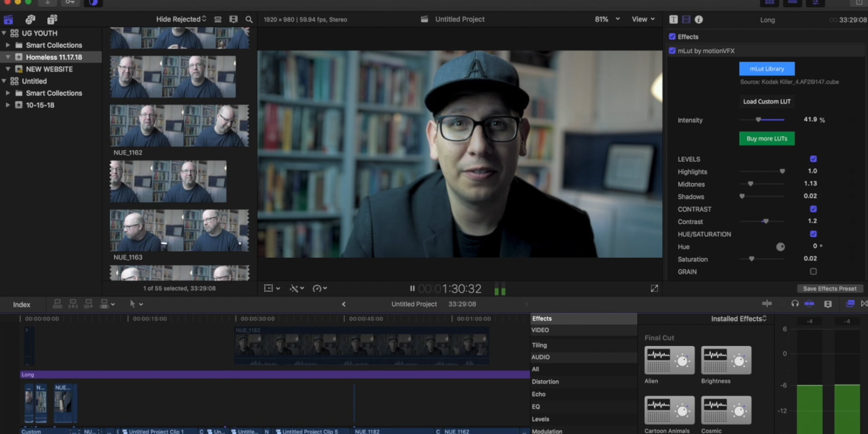868x434 pixels.
Task: Open the Info inspector icon
Action: point(698,19)
